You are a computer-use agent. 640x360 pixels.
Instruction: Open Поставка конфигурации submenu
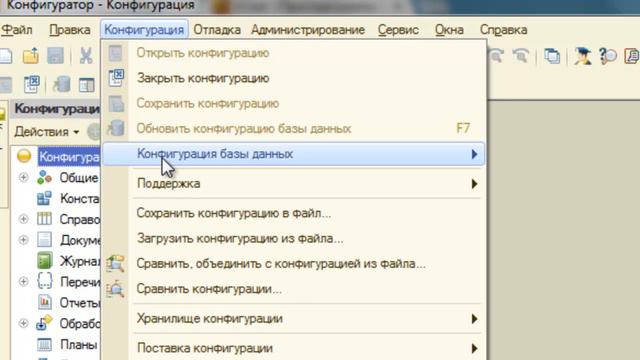coord(293,348)
